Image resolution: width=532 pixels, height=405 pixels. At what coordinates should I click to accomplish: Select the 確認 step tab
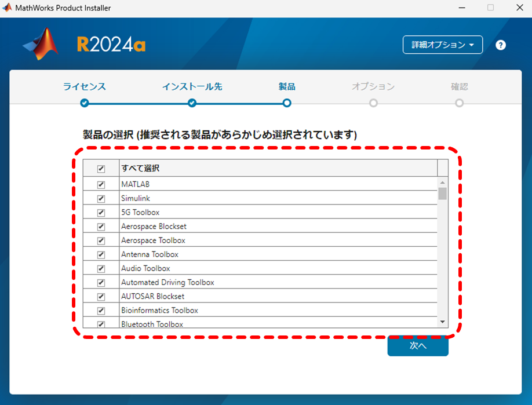460,86
